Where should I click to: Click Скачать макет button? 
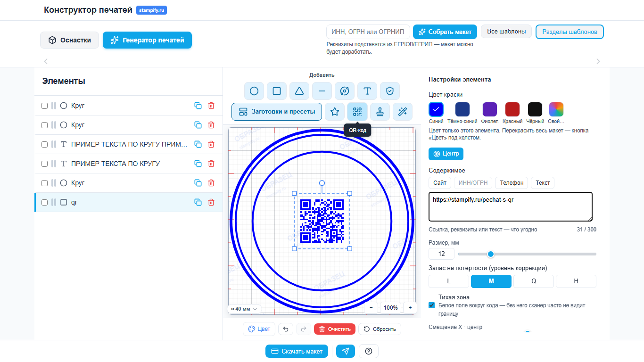(297, 351)
